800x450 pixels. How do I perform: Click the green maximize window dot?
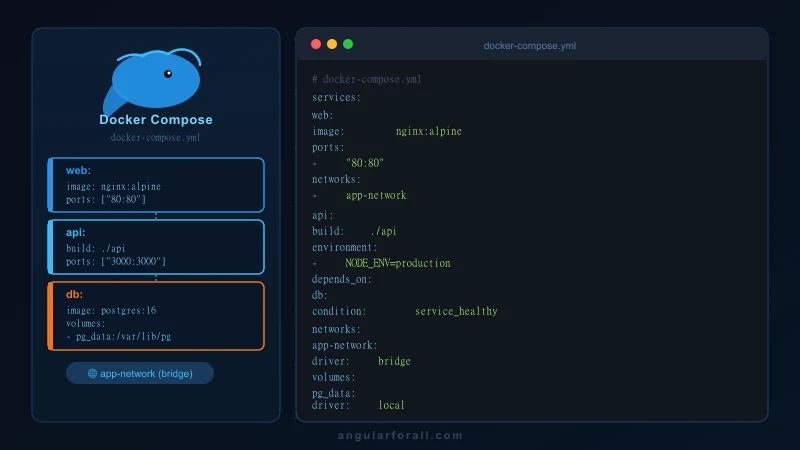coord(348,44)
